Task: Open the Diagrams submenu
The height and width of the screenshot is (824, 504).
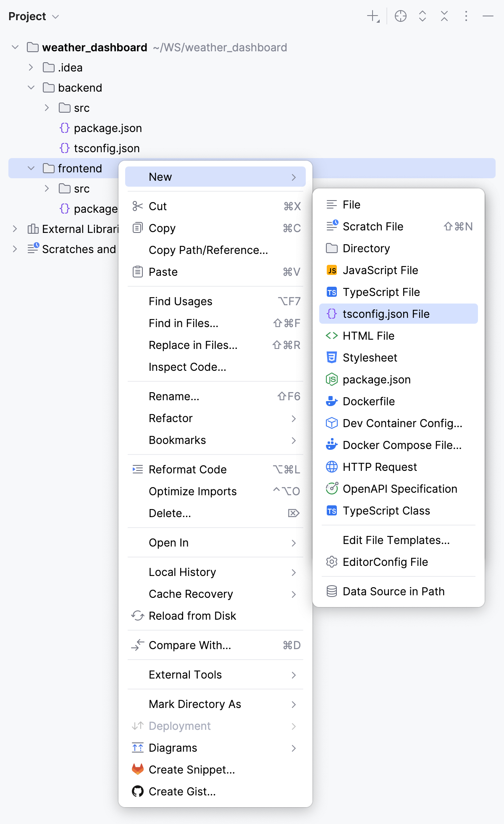Action: pos(215,747)
